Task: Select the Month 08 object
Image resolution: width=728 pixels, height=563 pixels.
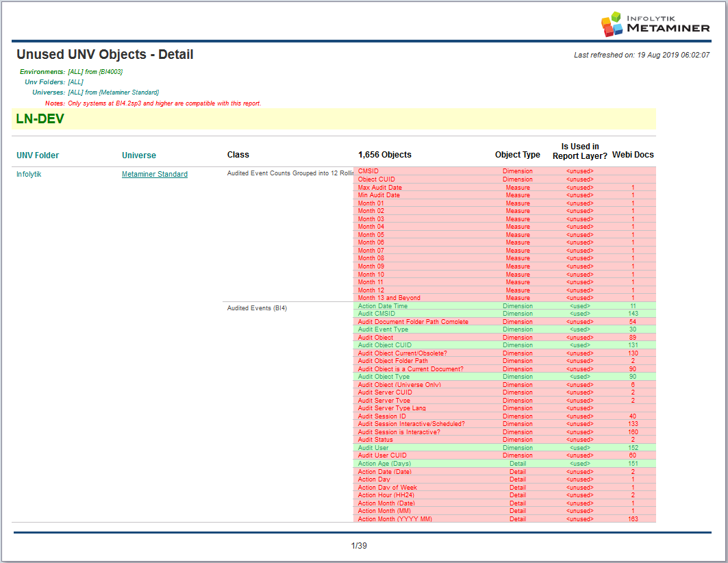Action: click(x=371, y=258)
